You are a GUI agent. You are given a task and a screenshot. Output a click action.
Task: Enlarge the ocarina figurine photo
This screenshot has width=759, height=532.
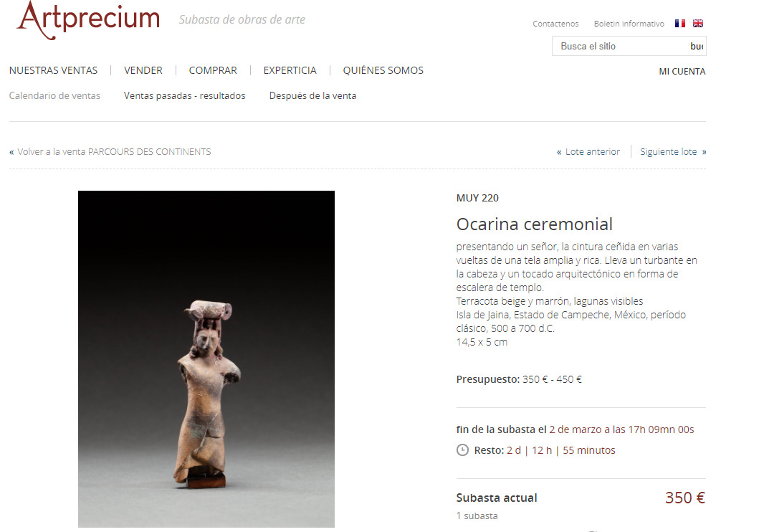[206, 358]
